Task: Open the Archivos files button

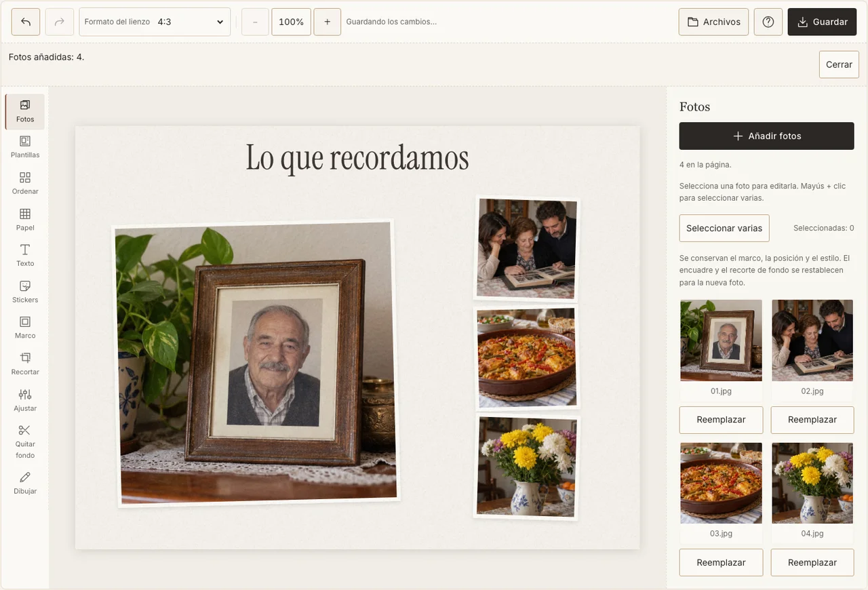Action: coord(713,22)
